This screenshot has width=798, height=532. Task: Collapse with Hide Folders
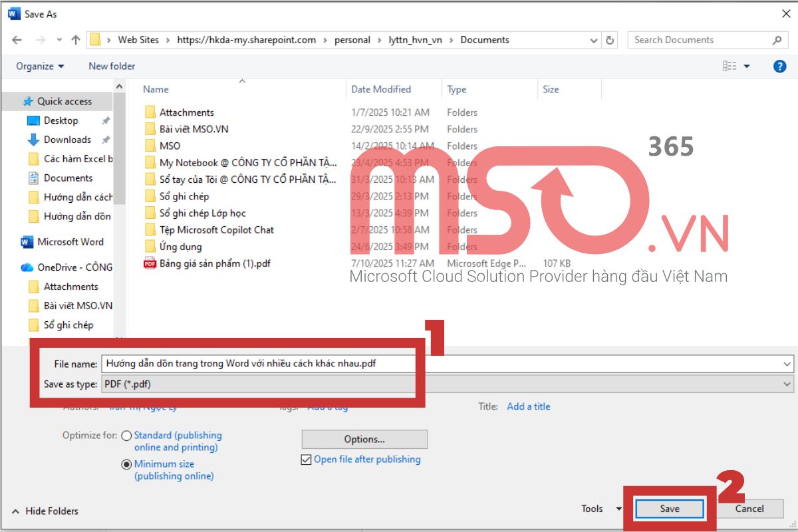tap(45, 511)
